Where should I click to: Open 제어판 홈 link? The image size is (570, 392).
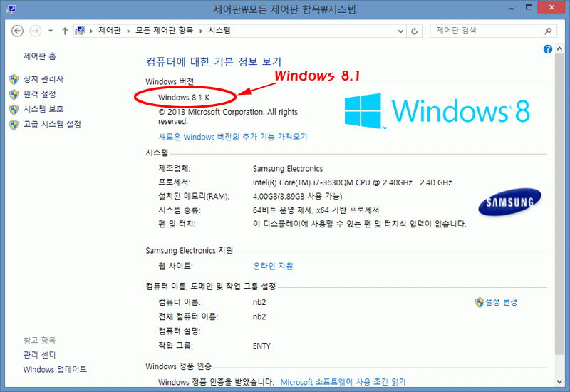click(x=40, y=56)
